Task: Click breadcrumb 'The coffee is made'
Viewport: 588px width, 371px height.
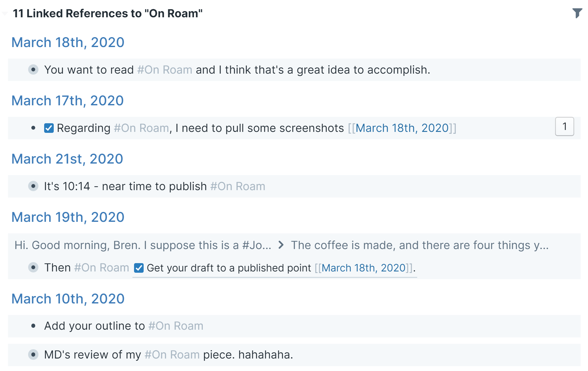Action: [x=420, y=245]
